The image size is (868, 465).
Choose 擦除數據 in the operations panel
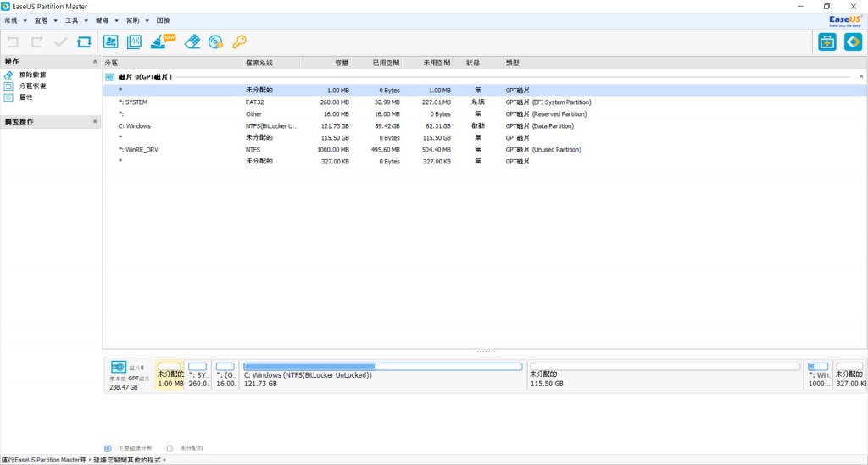tap(33, 75)
